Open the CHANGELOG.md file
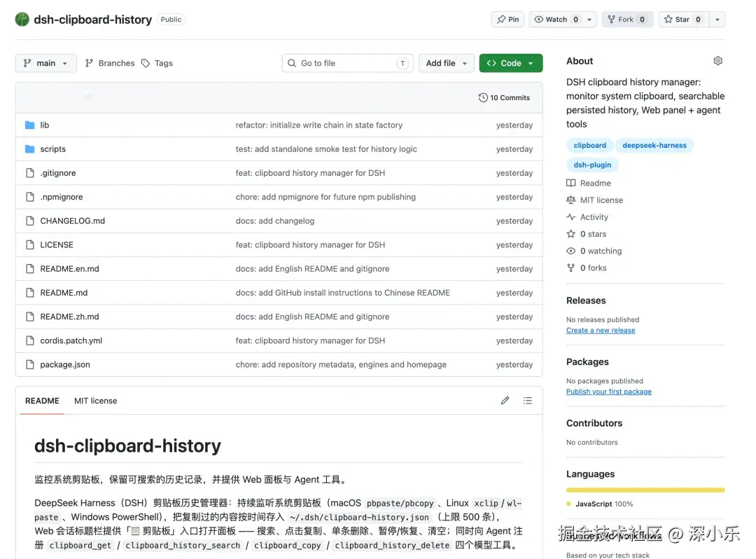 coord(72,221)
